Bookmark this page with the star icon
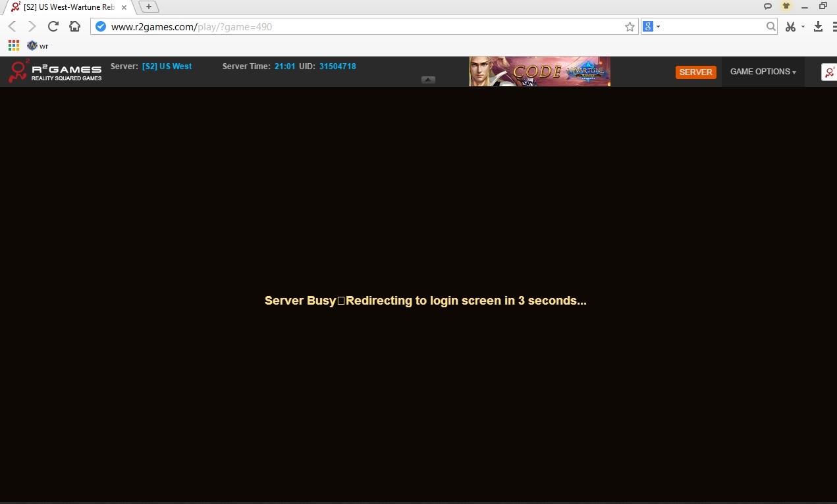 point(630,27)
